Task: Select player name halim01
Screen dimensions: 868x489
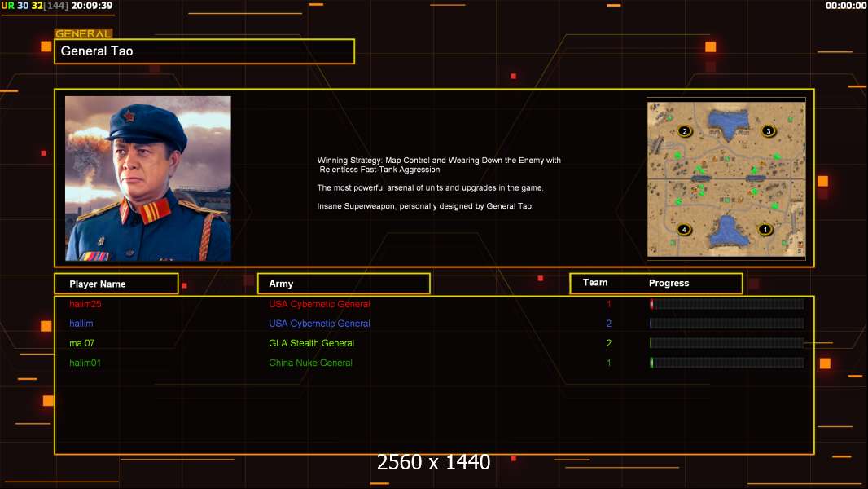Action: (85, 363)
